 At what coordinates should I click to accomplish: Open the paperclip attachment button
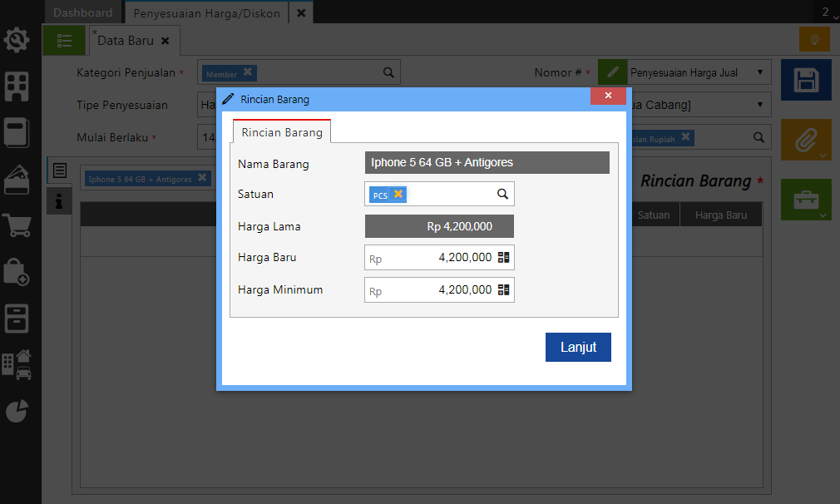806,141
